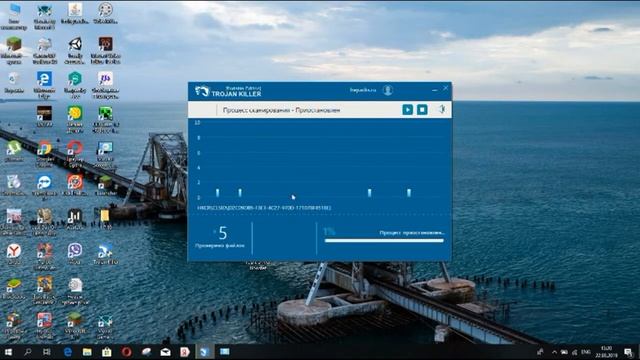
Task: Click the 1% progress percentage text
Action: pos(329,232)
